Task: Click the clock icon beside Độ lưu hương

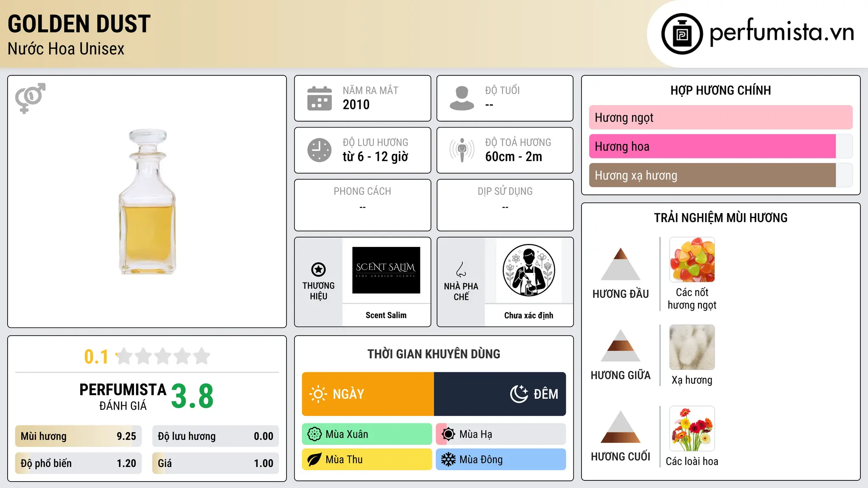Action: (320, 150)
